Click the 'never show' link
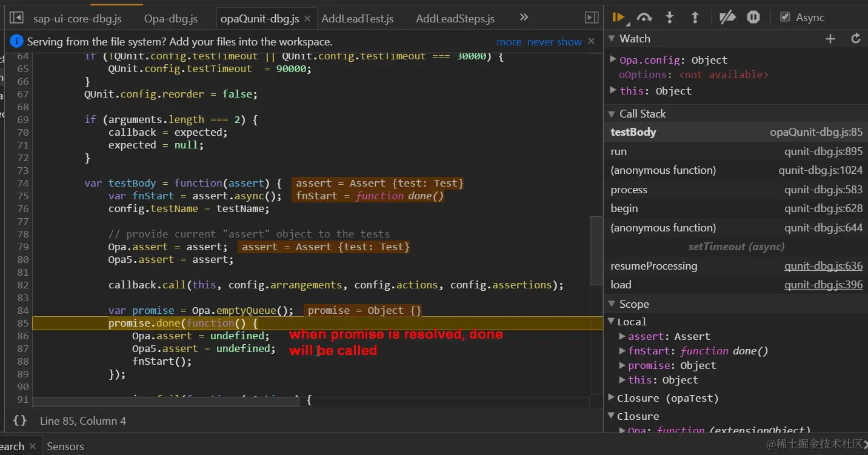This screenshot has width=868, height=455. click(x=554, y=42)
